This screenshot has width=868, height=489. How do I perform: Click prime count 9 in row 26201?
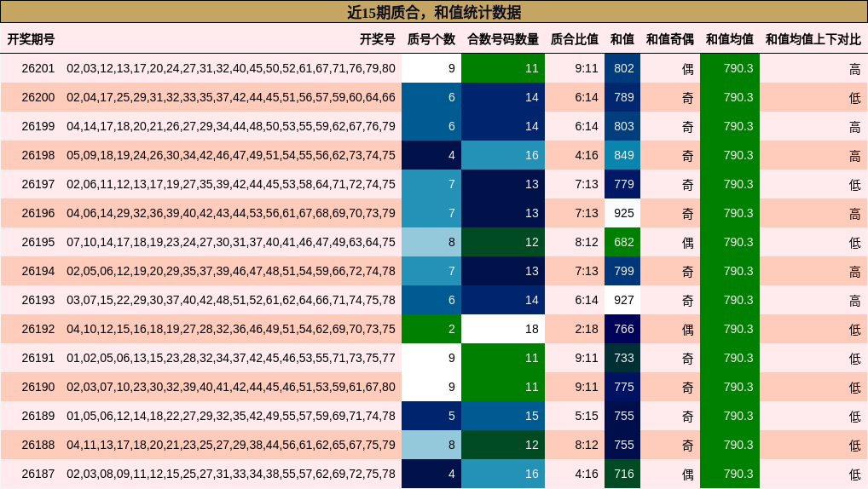pyautogui.click(x=431, y=69)
